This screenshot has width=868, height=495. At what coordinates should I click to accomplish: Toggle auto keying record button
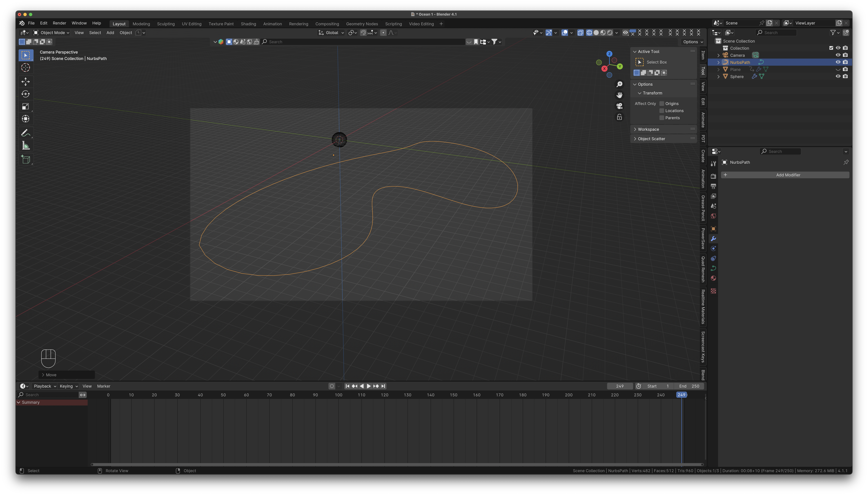332,386
